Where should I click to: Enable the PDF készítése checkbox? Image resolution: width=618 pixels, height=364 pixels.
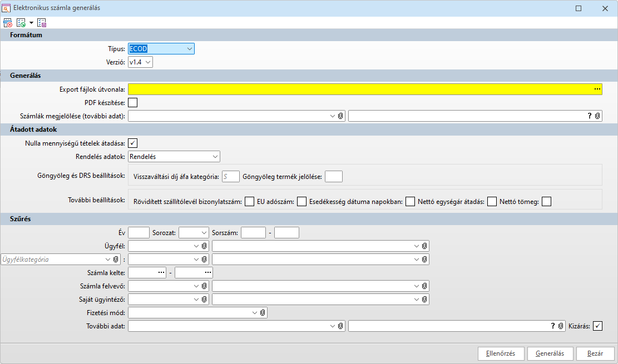tap(133, 102)
